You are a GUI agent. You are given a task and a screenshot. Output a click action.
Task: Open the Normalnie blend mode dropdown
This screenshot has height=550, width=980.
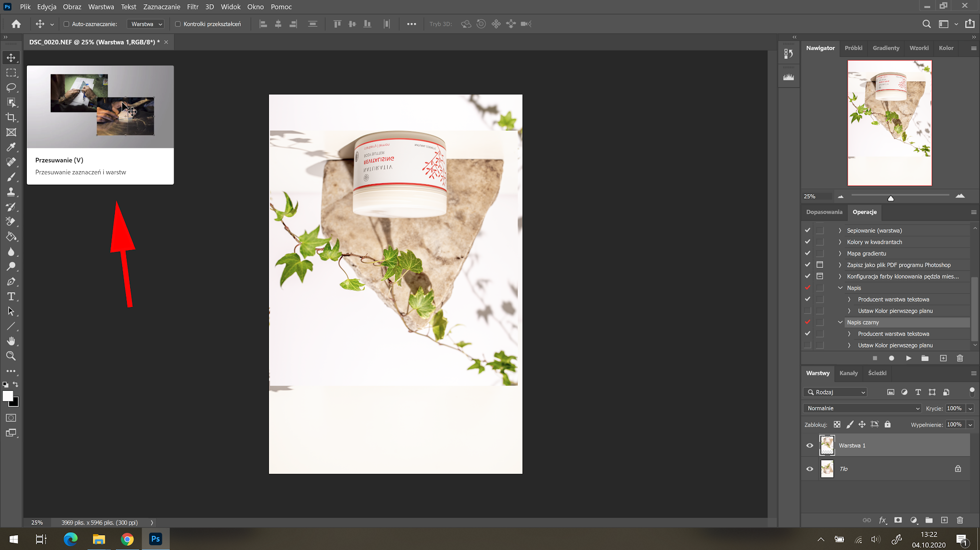(x=862, y=408)
